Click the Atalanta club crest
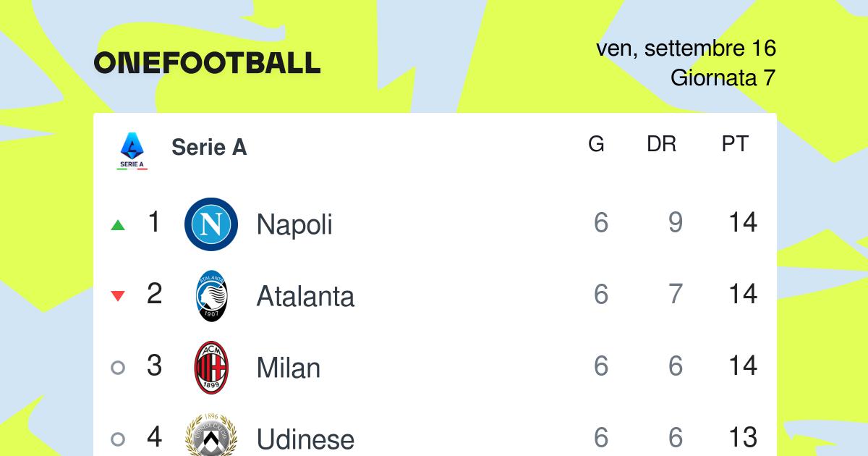 coord(211,296)
